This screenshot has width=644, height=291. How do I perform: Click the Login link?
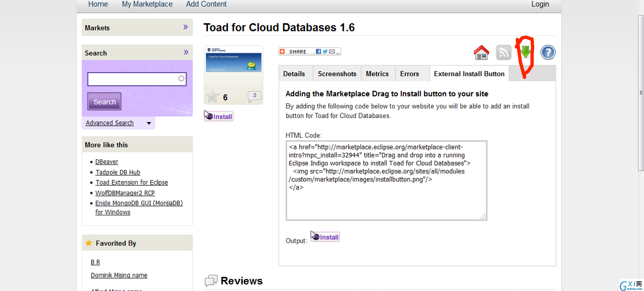click(x=540, y=4)
